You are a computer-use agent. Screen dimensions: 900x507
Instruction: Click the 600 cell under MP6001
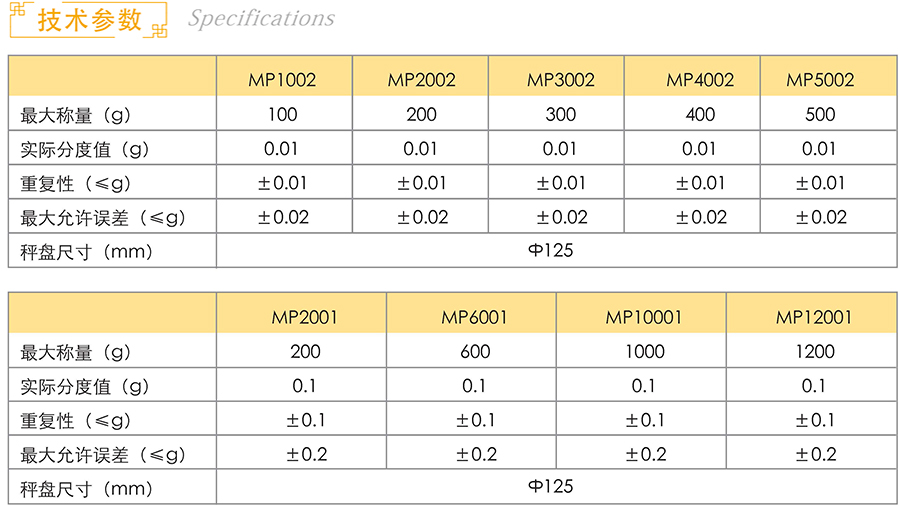[x=475, y=351]
